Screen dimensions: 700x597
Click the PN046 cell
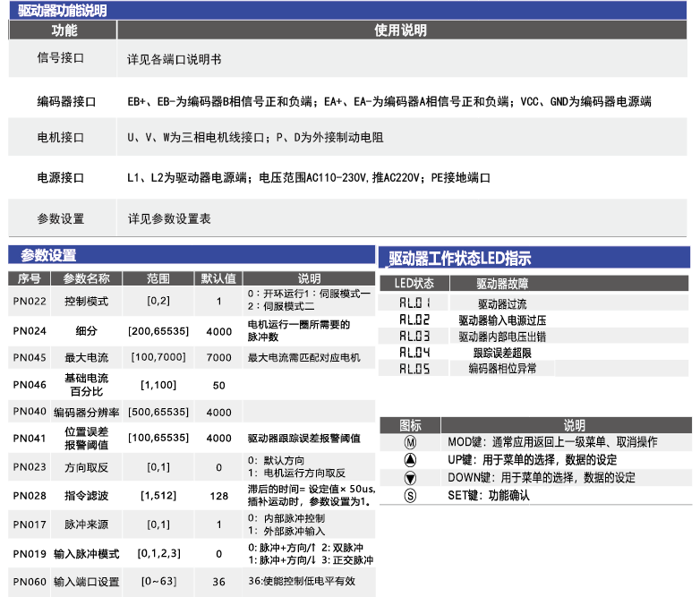[30, 385]
